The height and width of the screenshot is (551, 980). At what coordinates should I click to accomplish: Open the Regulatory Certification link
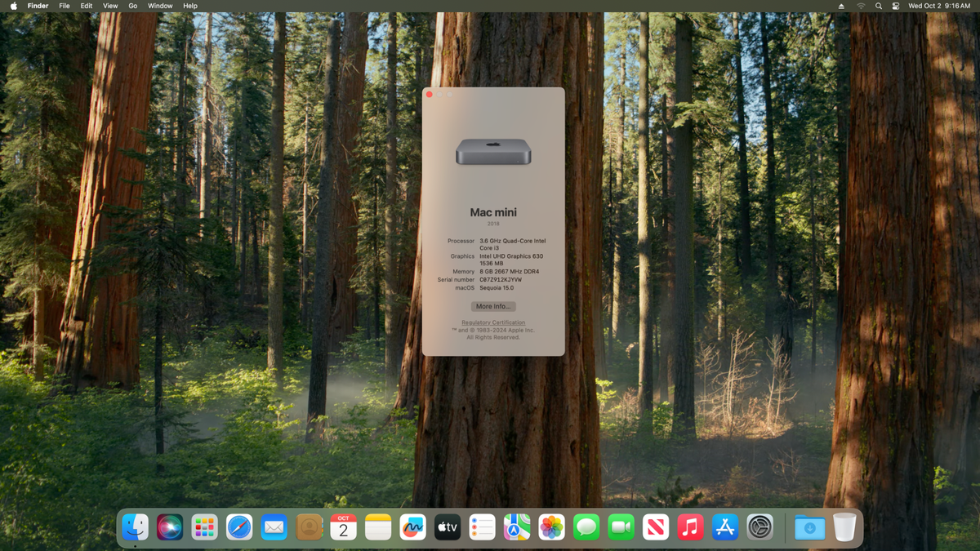click(x=493, y=322)
